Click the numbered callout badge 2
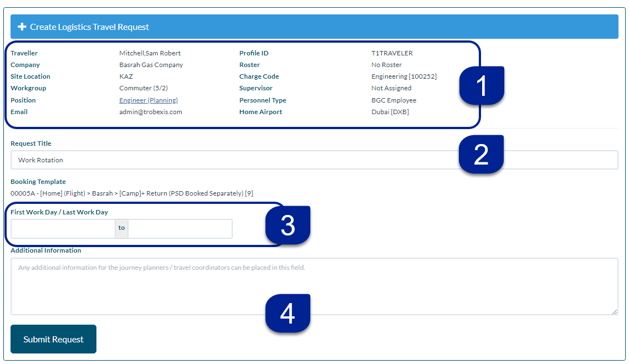The height and width of the screenshot is (364, 629). tap(481, 155)
